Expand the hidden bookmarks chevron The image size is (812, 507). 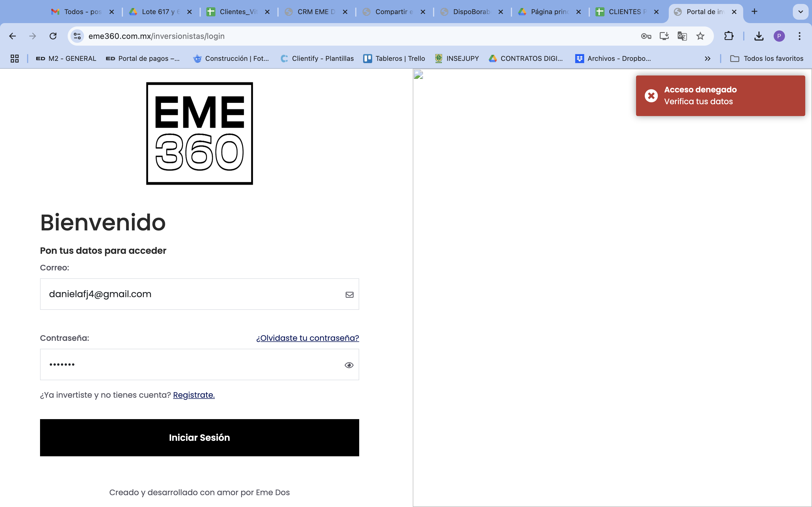707,58
